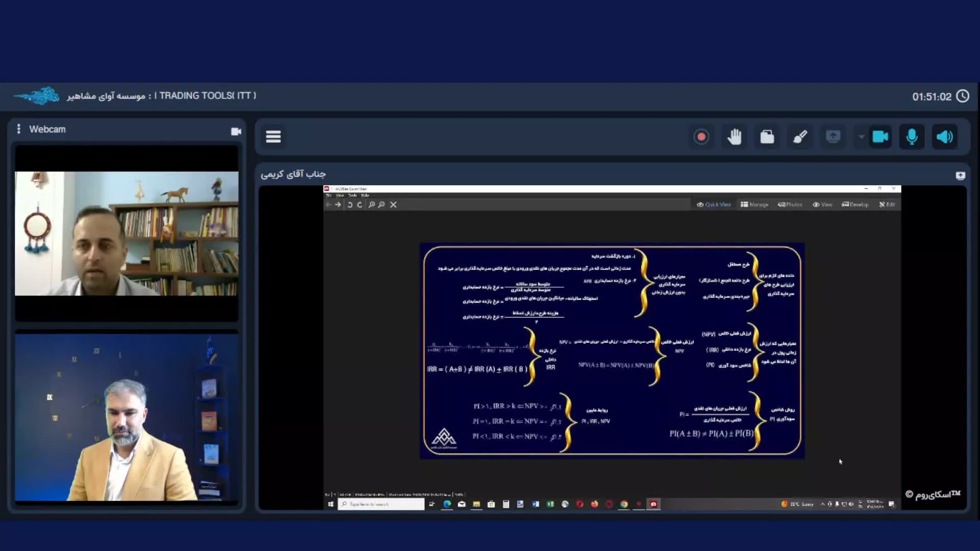Rotate image right in shared ACDSee toolbar

[x=359, y=205]
